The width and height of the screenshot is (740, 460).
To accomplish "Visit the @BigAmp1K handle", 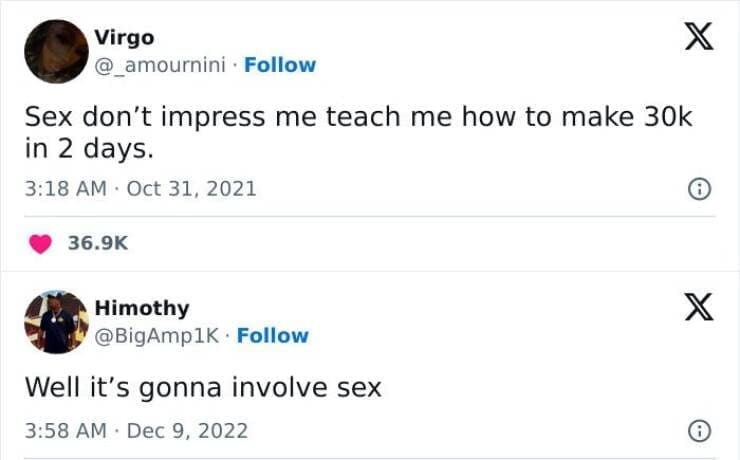I will 159,336.
